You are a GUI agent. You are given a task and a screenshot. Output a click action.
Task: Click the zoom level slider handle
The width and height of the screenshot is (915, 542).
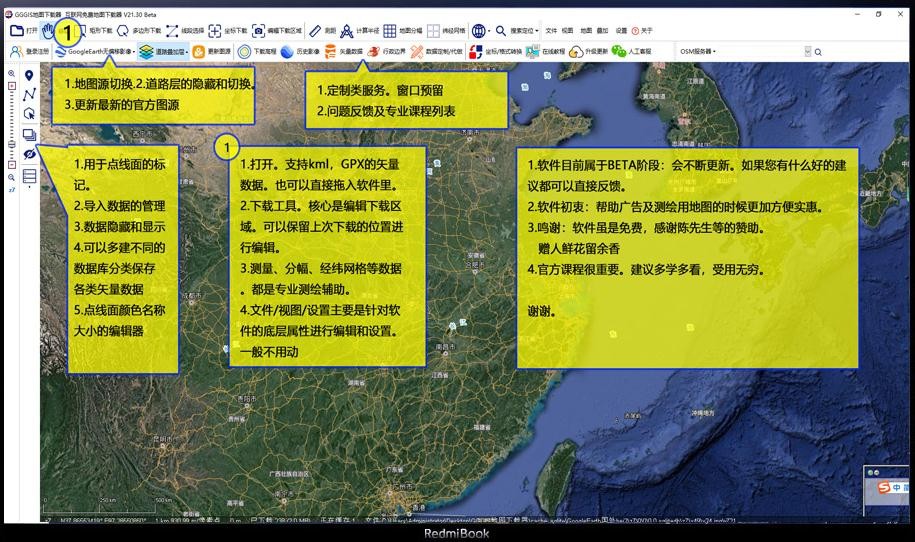click(12, 144)
